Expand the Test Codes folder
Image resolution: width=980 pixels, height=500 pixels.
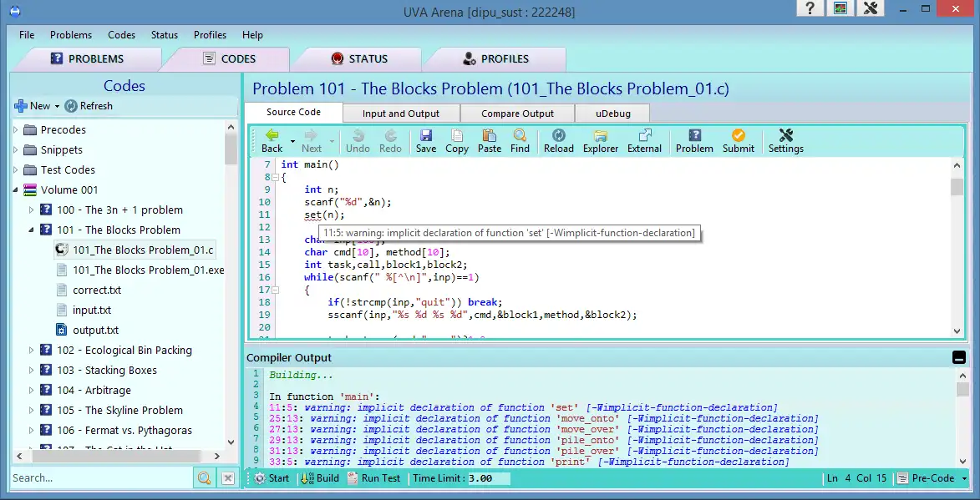[x=16, y=169]
